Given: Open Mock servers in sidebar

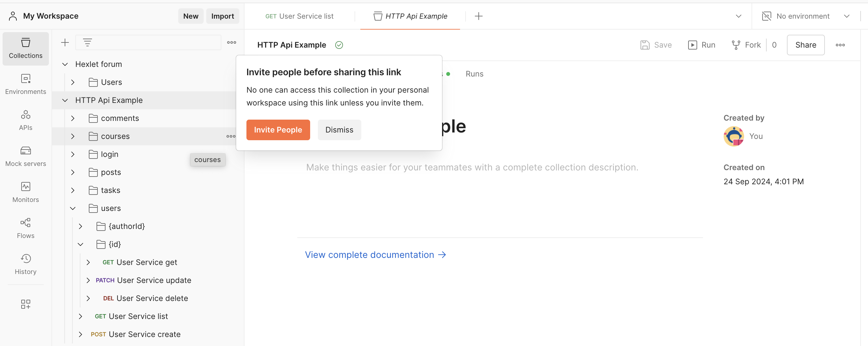Looking at the screenshot, I should point(26,156).
